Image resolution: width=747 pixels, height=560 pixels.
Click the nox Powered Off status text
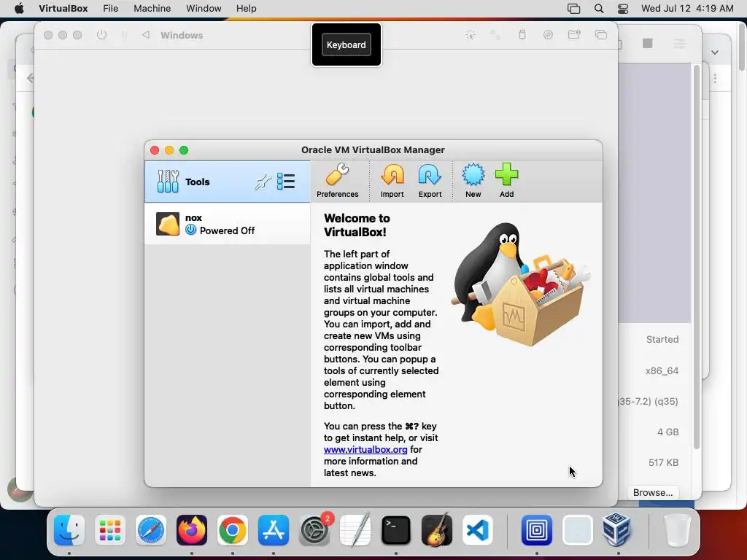point(227,230)
